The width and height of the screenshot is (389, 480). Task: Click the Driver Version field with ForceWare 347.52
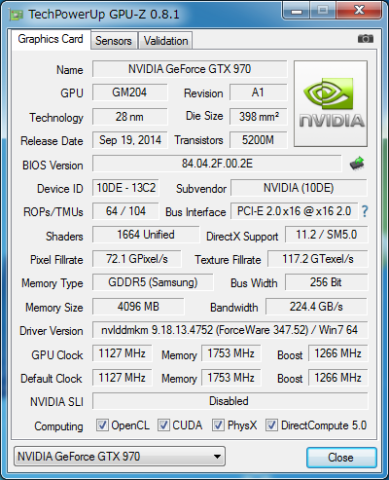tap(230, 330)
